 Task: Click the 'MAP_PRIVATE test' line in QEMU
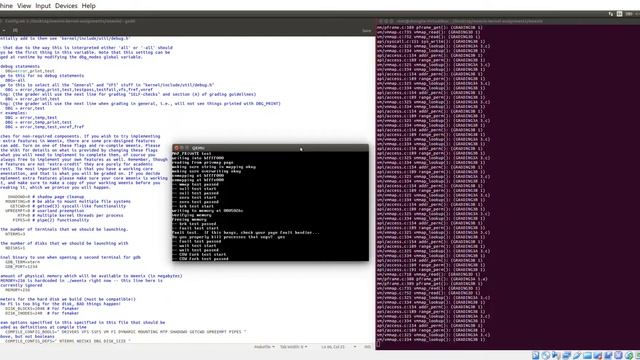pos(191,153)
